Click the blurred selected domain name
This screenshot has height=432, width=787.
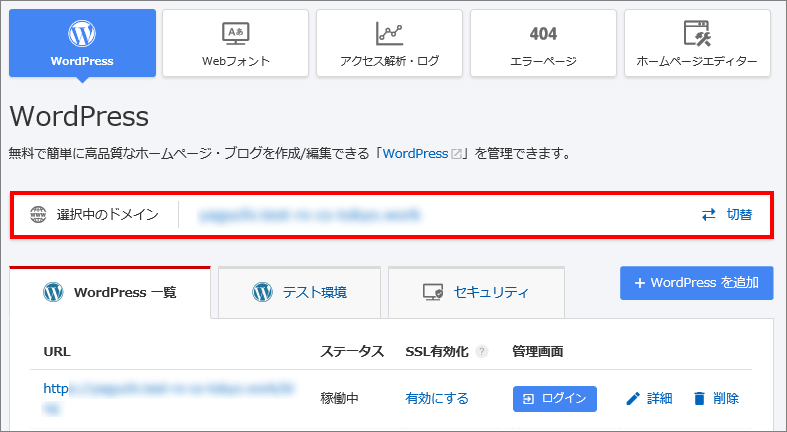[310, 215]
